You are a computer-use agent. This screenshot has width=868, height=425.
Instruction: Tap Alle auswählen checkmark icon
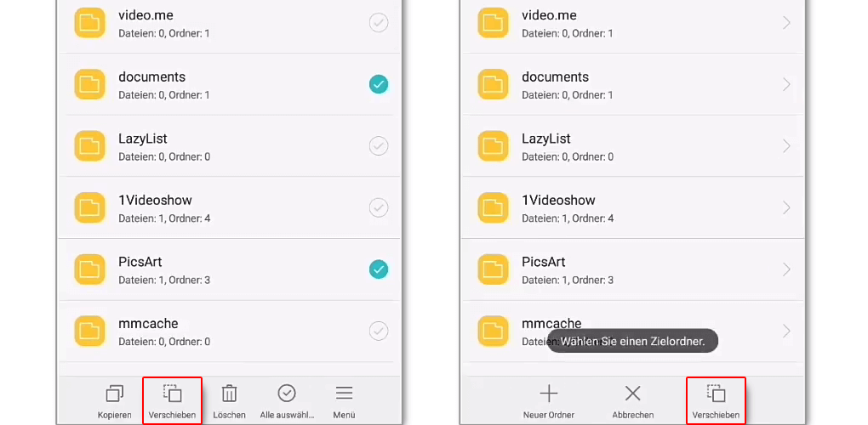(287, 393)
